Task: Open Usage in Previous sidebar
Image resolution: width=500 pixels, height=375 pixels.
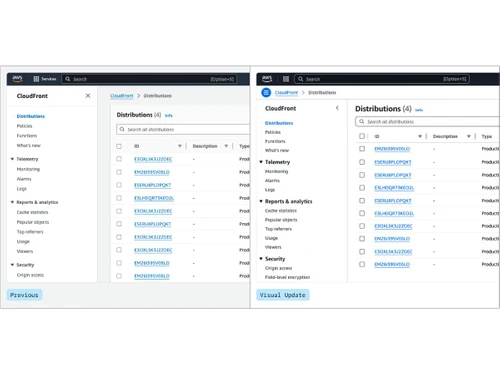Action: [23, 241]
